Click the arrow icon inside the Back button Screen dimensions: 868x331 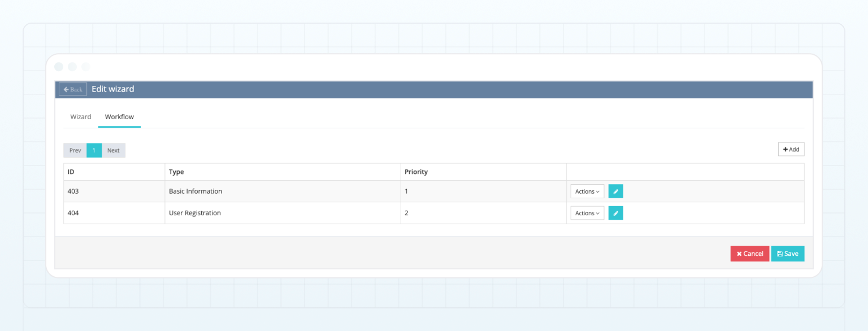tap(66, 89)
